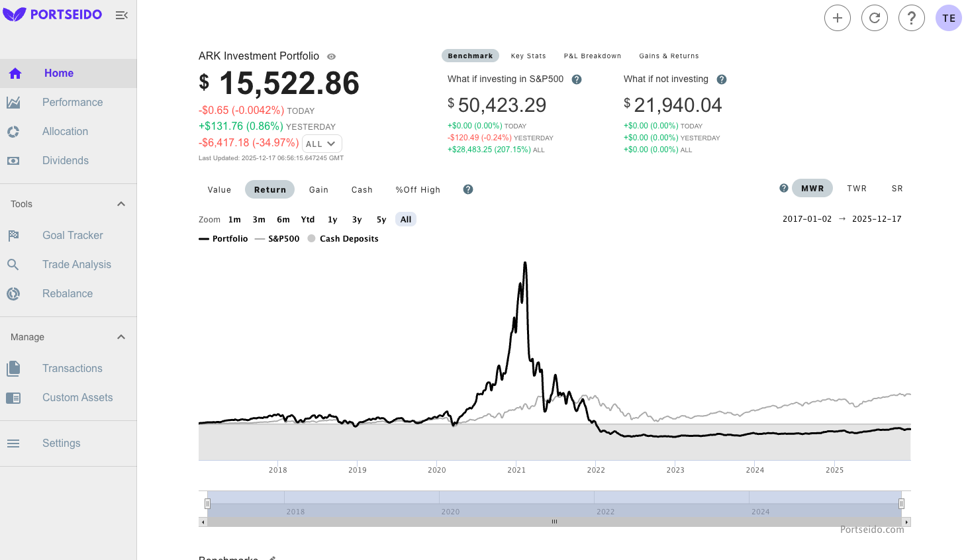Toggle portfolio value visibility eye icon
This screenshot has width=968, height=560.
click(332, 57)
